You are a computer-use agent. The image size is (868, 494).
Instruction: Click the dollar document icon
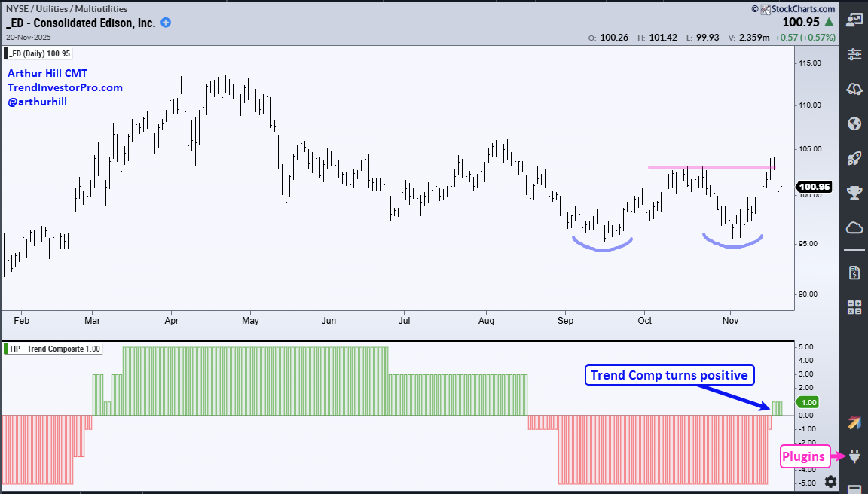854,272
